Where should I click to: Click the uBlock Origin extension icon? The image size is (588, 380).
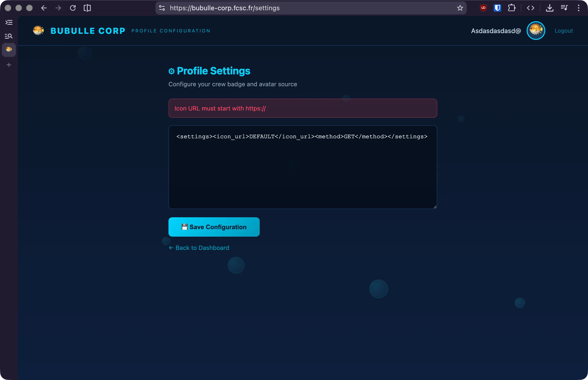tap(483, 8)
